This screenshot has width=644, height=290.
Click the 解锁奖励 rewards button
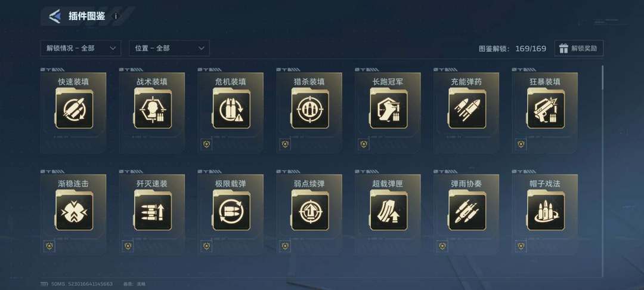[578, 48]
